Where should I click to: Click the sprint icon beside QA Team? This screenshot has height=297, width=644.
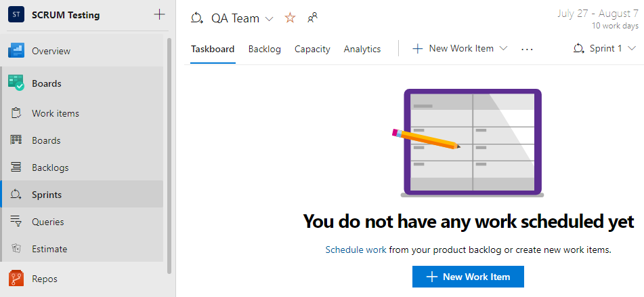pyautogui.click(x=197, y=18)
